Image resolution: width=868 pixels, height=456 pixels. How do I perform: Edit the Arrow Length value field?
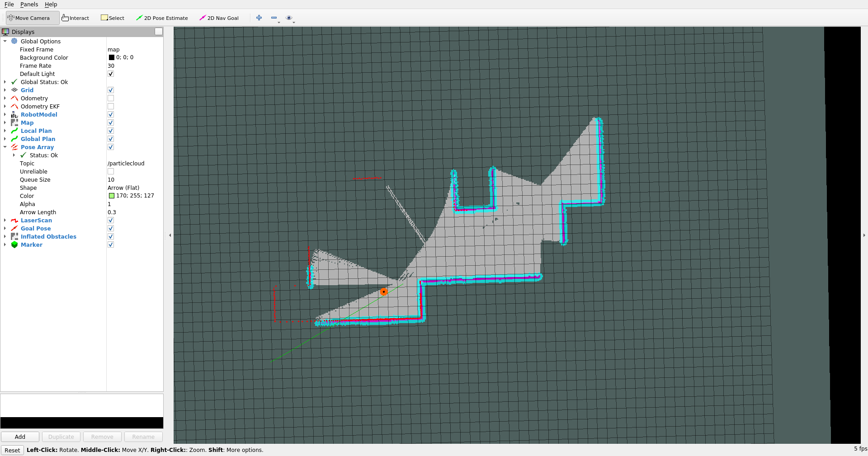click(134, 212)
